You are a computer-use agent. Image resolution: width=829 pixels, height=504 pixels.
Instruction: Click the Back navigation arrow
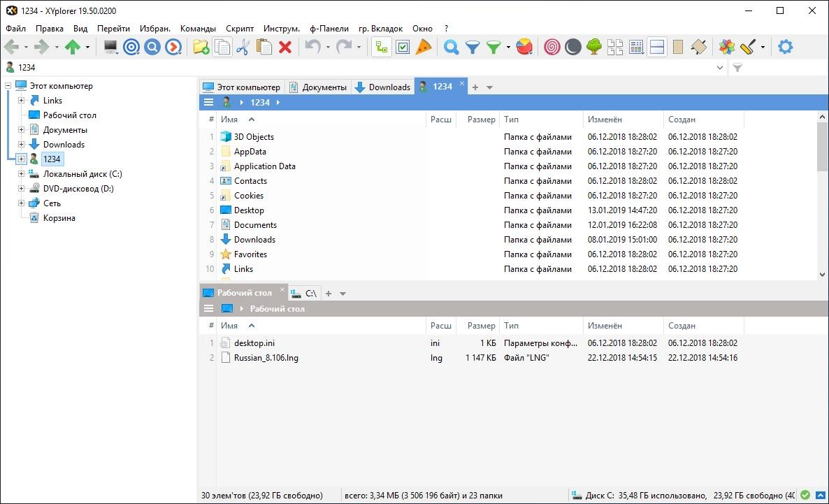coord(11,47)
